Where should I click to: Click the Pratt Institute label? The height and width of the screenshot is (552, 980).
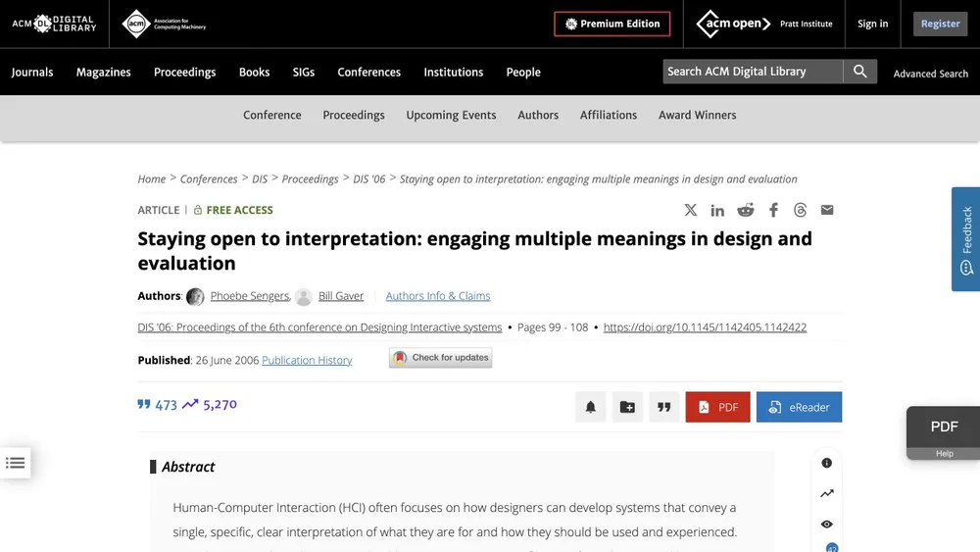tap(806, 24)
